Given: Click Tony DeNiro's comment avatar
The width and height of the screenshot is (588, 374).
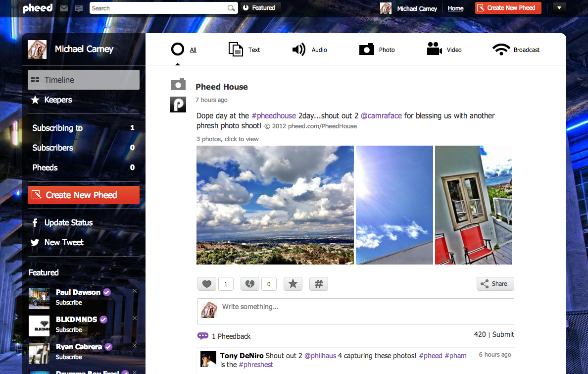Looking at the screenshot, I should point(208,359).
